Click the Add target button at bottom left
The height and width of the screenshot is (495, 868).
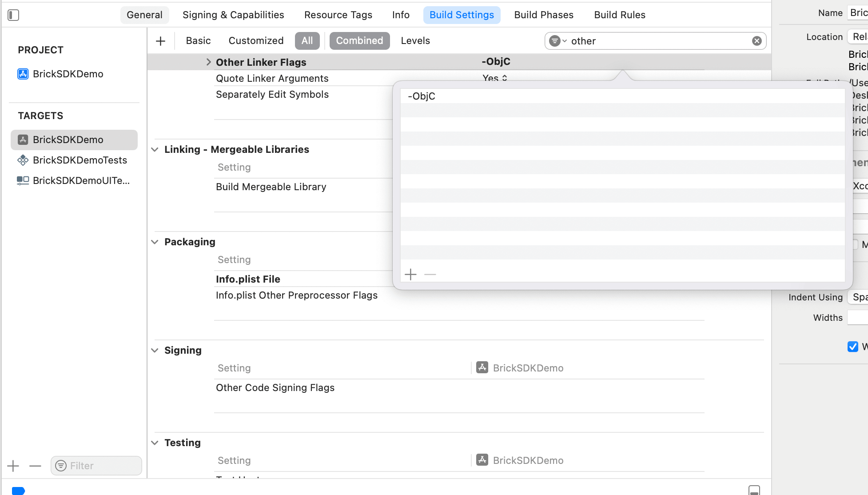click(13, 466)
